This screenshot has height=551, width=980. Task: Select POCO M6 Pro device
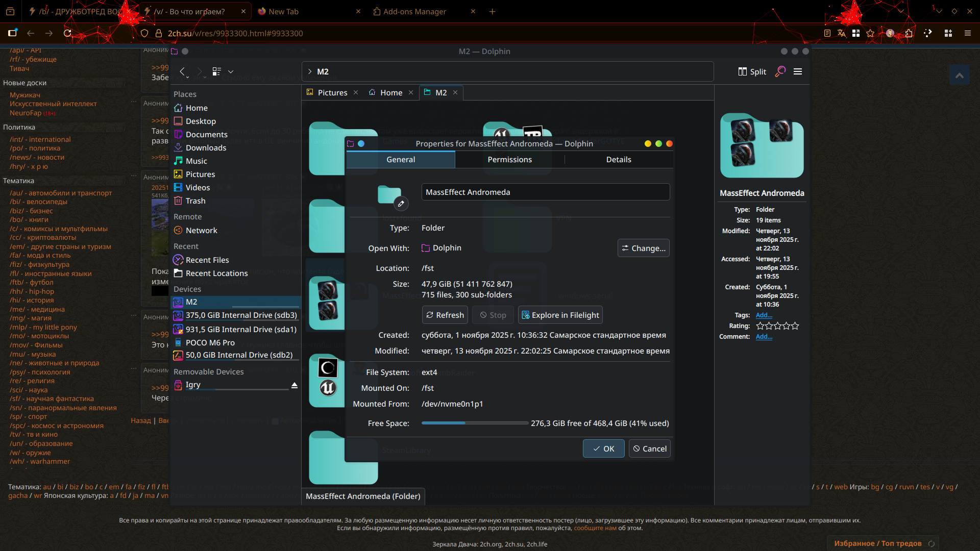[x=210, y=343]
